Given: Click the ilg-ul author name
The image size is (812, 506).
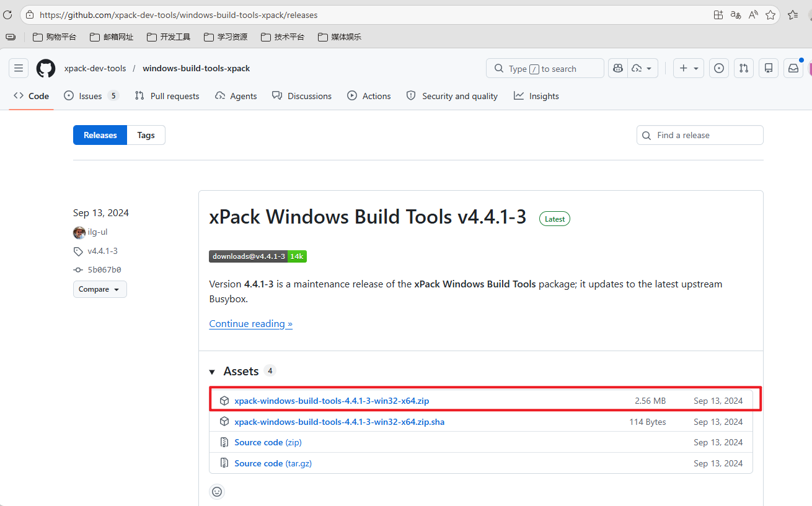Looking at the screenshot, I should [98, 232].
